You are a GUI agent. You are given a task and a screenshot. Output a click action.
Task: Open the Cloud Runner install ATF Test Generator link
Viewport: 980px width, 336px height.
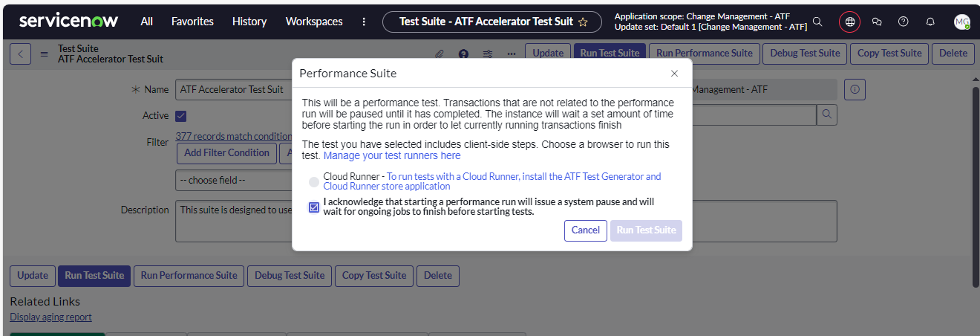tap(492, 181)
